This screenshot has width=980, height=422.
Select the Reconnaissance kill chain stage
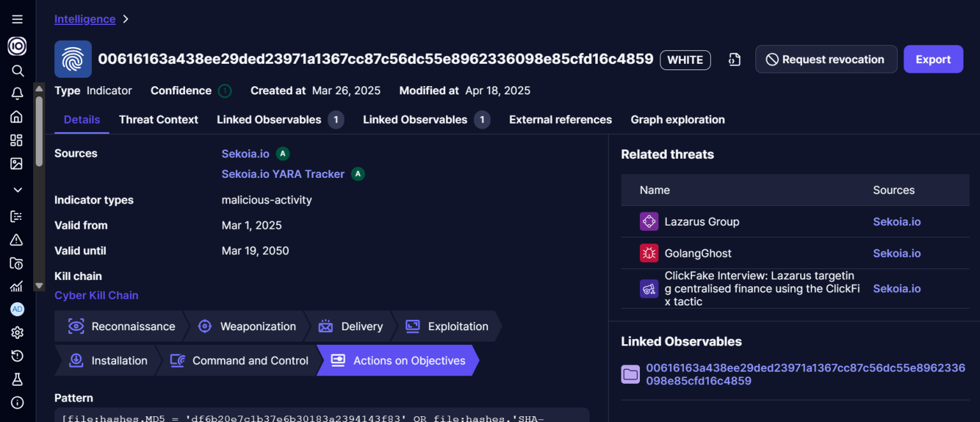[121, 326]
